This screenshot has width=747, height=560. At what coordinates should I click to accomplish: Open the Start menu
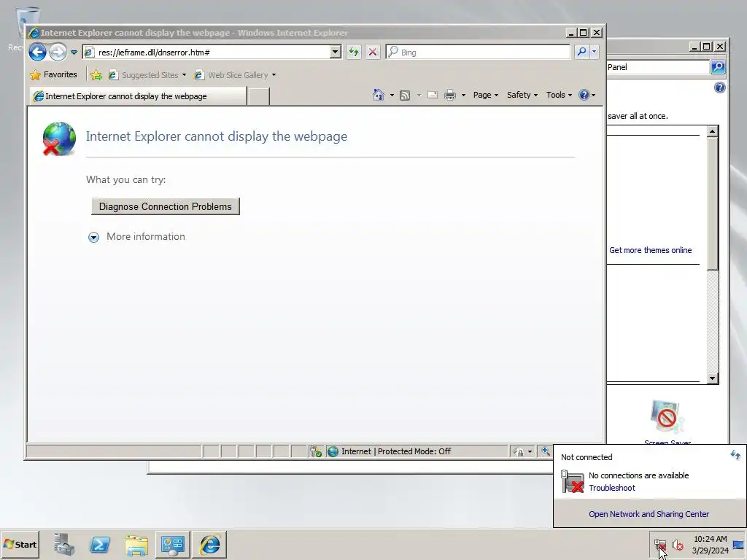click(x=20, y=544)
